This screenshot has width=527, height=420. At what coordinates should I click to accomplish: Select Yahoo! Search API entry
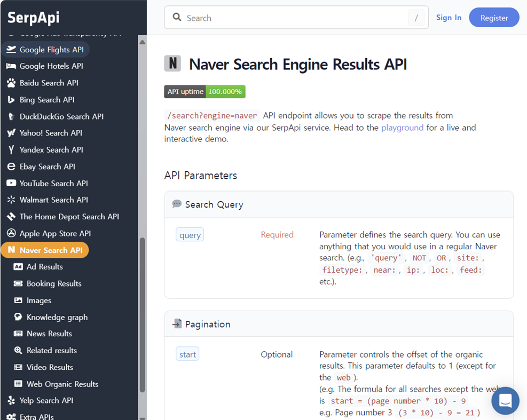pyautogui.click(x=51, y=133)
